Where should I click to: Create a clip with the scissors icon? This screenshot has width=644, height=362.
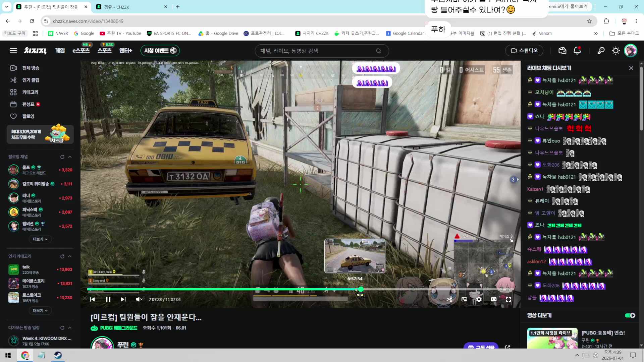pyautogui.click(x=449, y=299)
